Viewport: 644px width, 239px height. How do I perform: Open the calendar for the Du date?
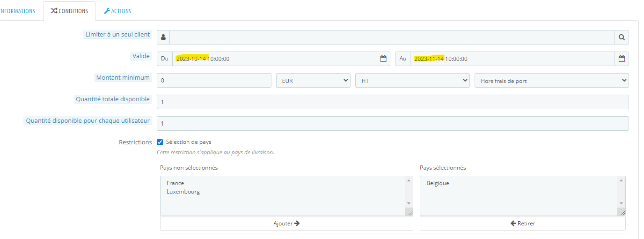(x=383, y=59)
